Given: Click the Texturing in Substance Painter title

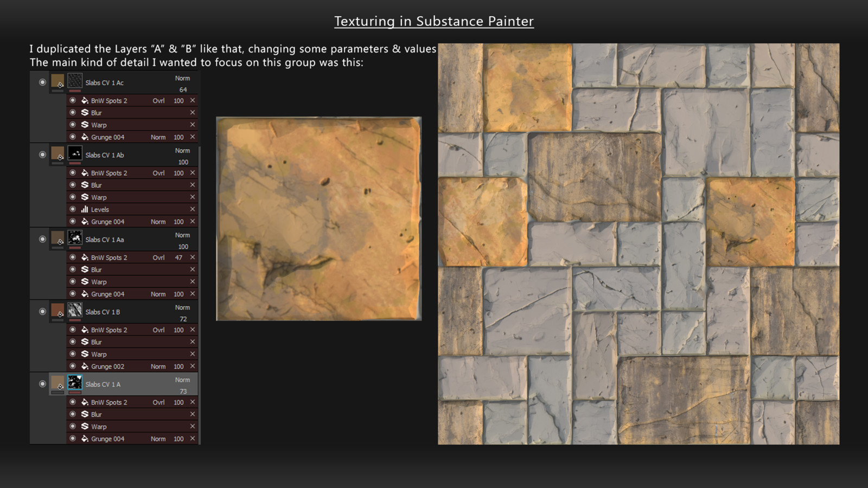Looking at the screenshot, I should click(434, 21).
